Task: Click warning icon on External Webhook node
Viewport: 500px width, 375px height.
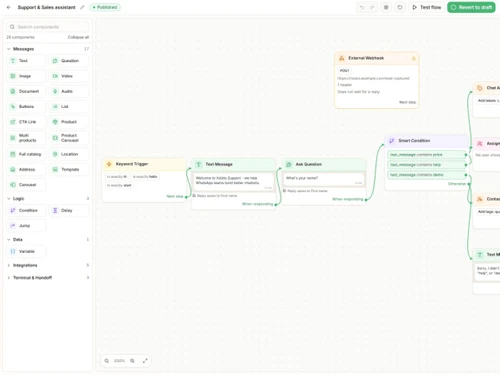Action: pos(414,58)
